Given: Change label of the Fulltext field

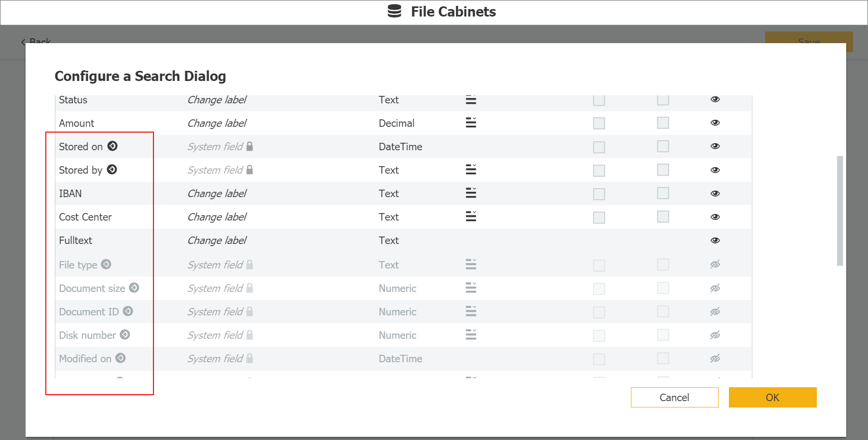Looking at the screenshot, I should [217, 240].
